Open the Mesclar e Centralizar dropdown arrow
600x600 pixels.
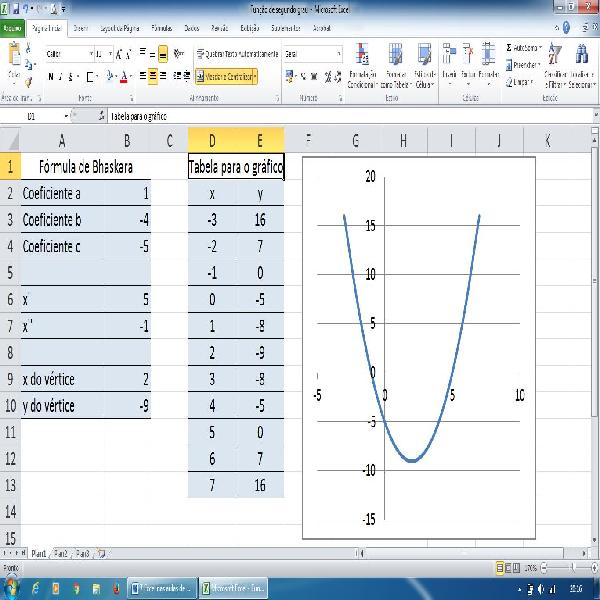tap(255, 77)
